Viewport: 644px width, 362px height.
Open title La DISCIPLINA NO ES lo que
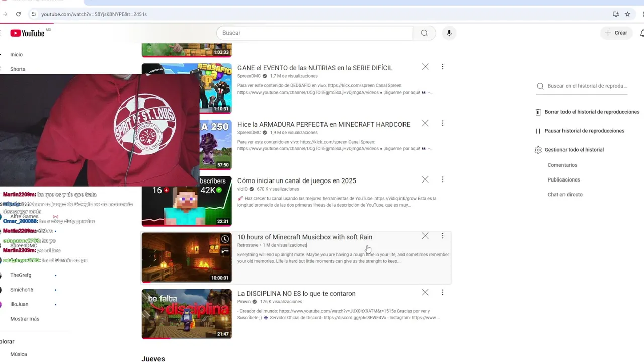click(296, 293)
